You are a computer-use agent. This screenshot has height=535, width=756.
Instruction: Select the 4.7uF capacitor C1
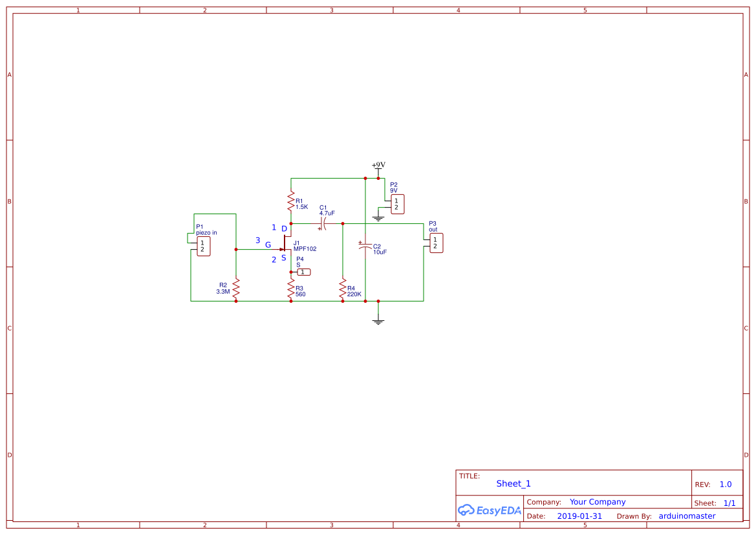[324, 222]
